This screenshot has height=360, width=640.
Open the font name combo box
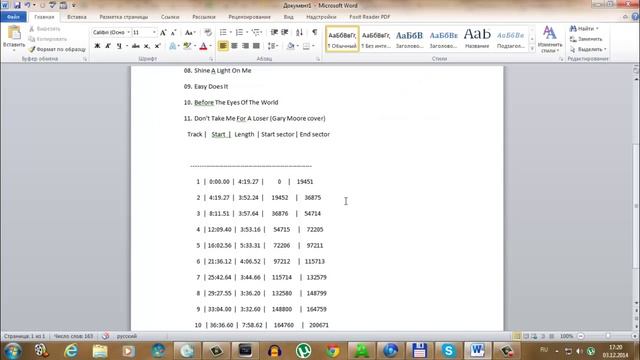(x=111, y=32)
